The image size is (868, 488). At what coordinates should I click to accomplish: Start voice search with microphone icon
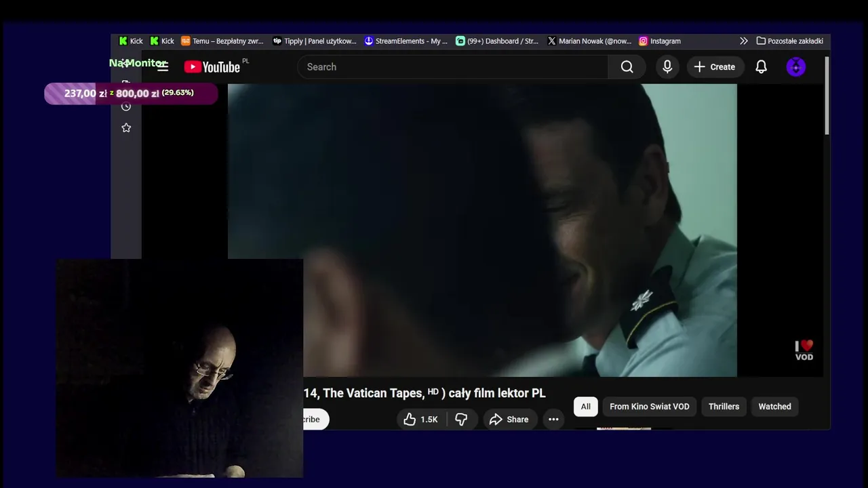(x=667, y=66)
